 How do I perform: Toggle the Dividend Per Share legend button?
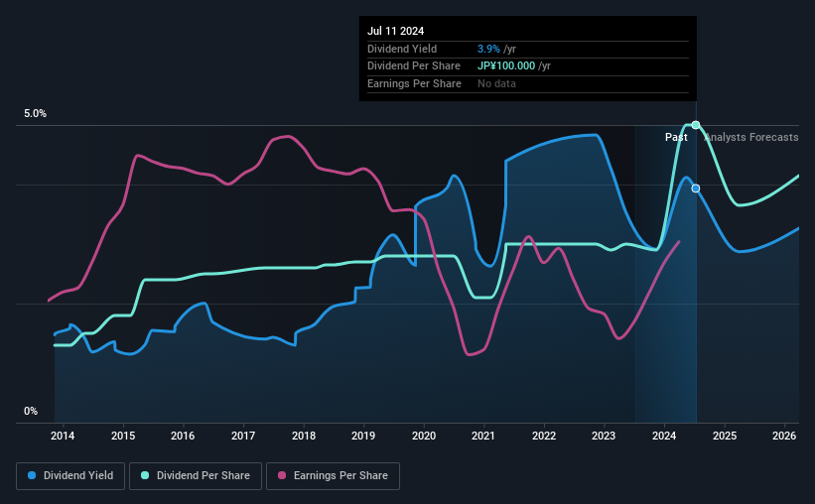coord(196,476)
